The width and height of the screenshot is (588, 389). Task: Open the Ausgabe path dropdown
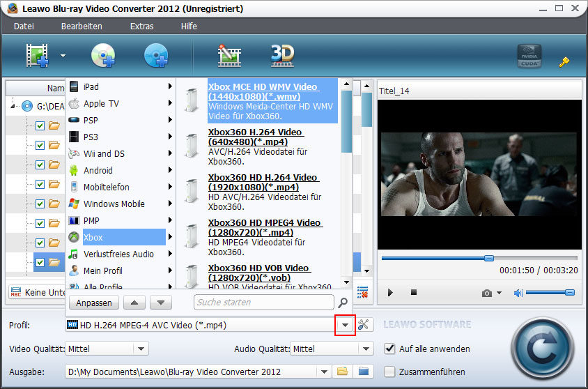click(x=324, y=372)
